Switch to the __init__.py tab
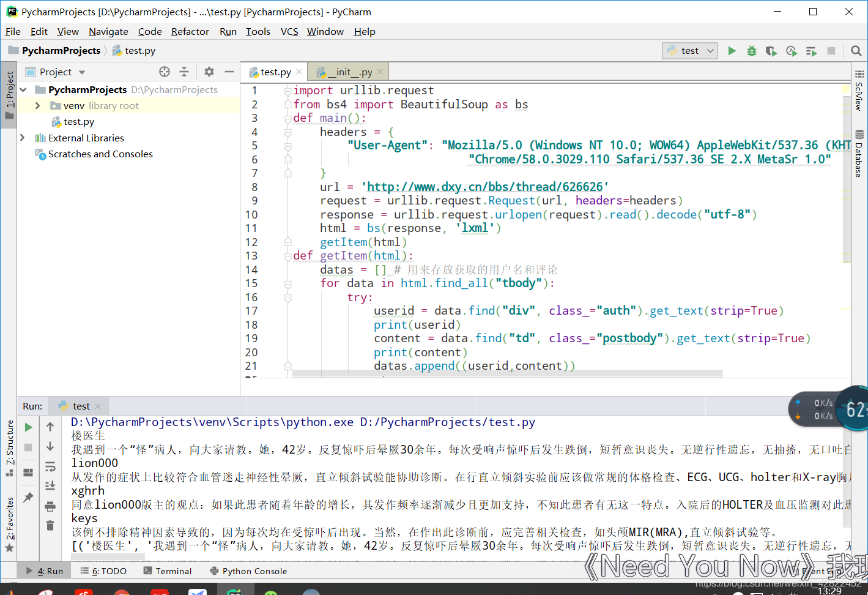 [x=347, y=72]
